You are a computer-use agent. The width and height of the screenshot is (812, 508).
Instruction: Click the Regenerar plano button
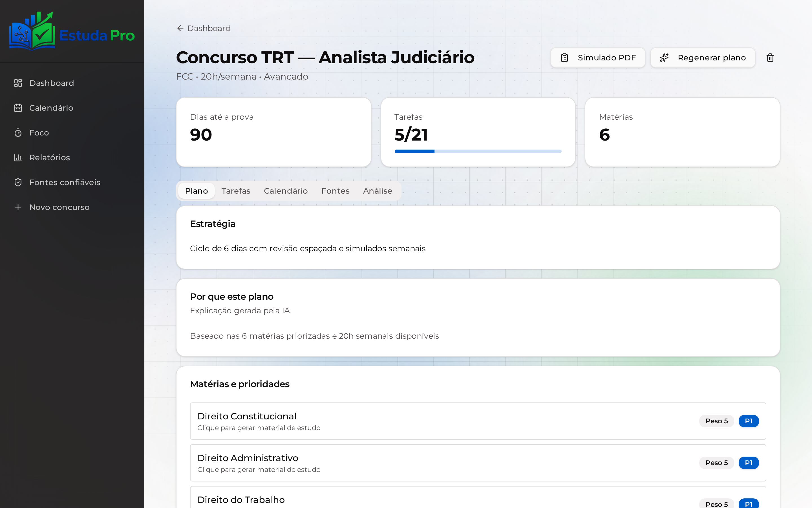[703, 58]
